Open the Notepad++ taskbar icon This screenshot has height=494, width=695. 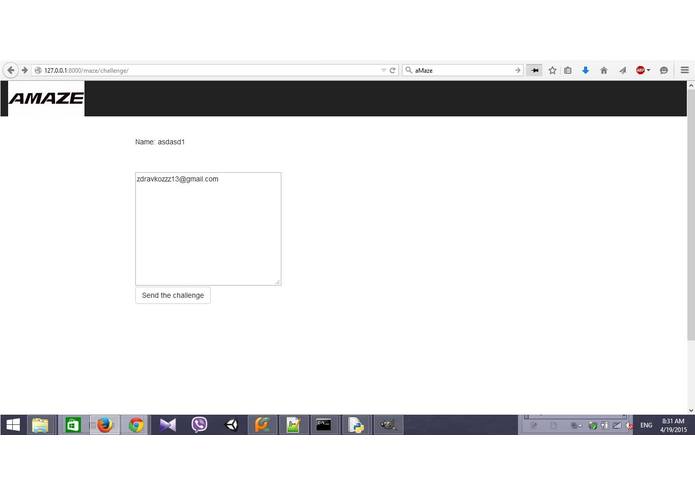(x=293, y=425)
